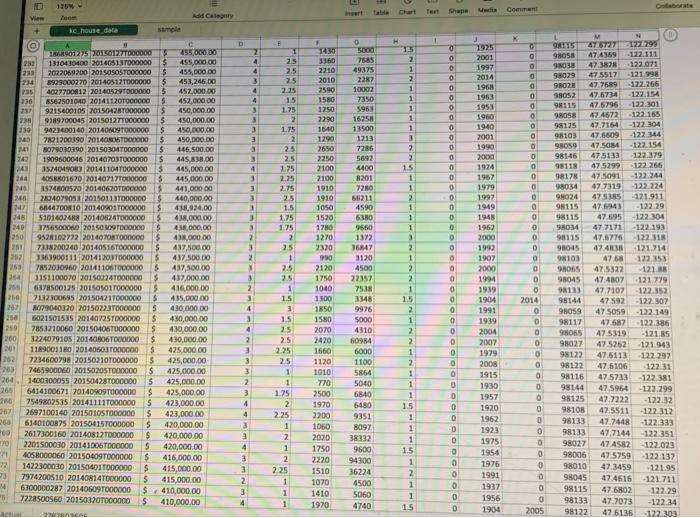Image resolution: width=700 pixels, height=518 pixels.
Task: Select column L header
Action: [x=556, y=38]
